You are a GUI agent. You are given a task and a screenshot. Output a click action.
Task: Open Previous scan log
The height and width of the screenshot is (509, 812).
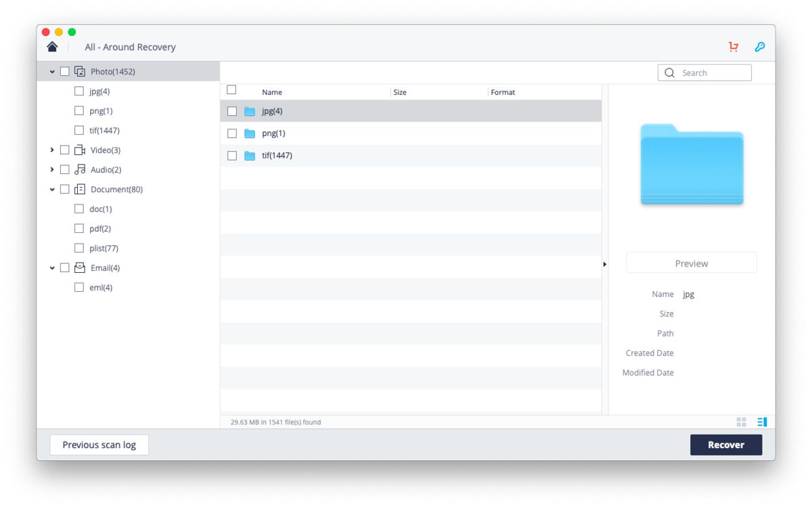(99, 445)
